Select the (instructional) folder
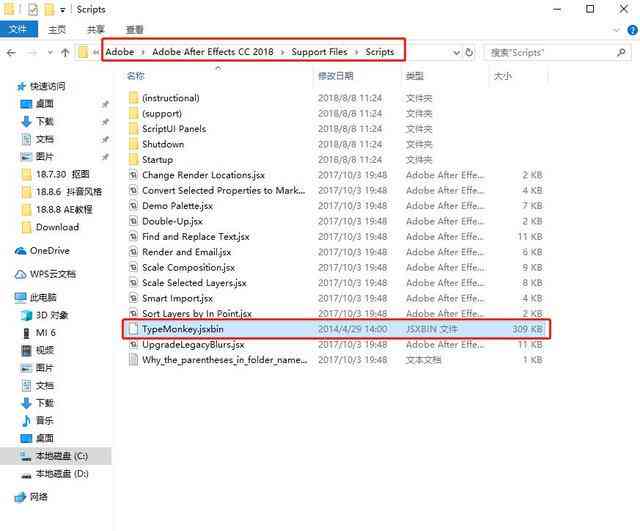This screenshot has width=640, height=531. tap(171, 98)
